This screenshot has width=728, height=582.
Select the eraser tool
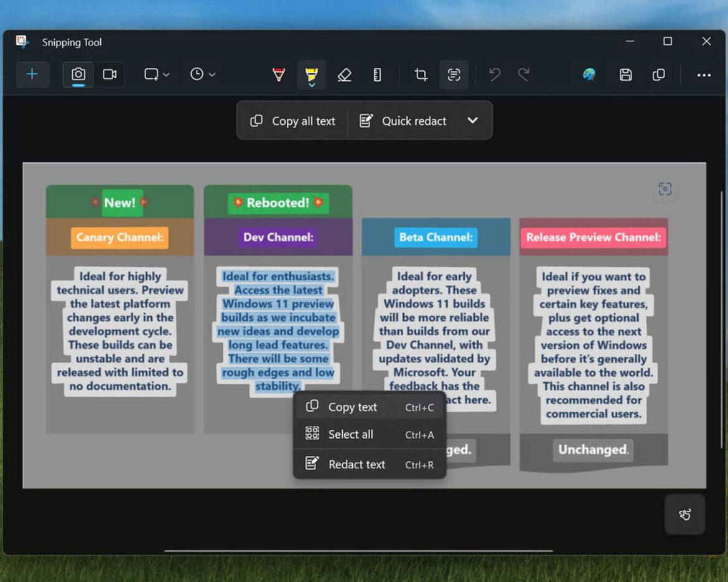click(344, 75)
